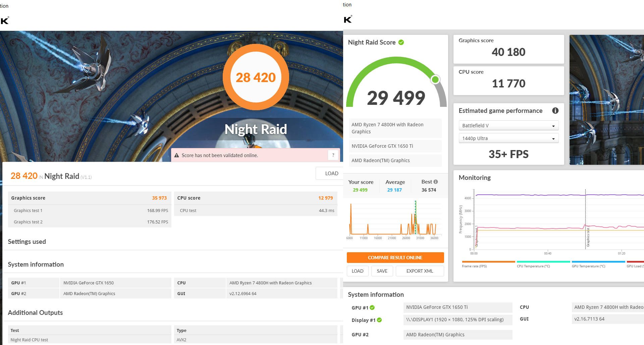Click the Night Raid screenshot thumbnail on right
The height and width of the screenshot is (345, 644).
607,100
